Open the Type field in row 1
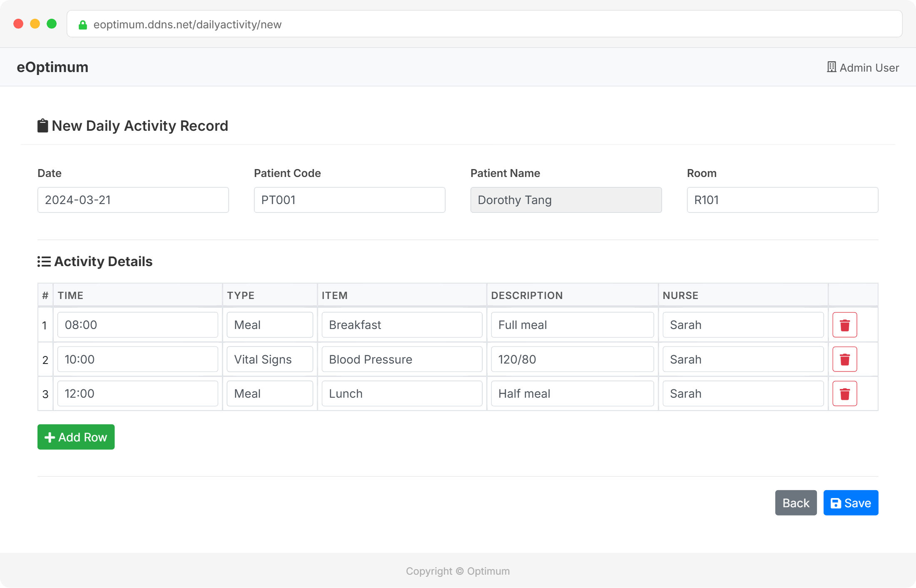This screenshot has height=588, width=916. [270, 325]
